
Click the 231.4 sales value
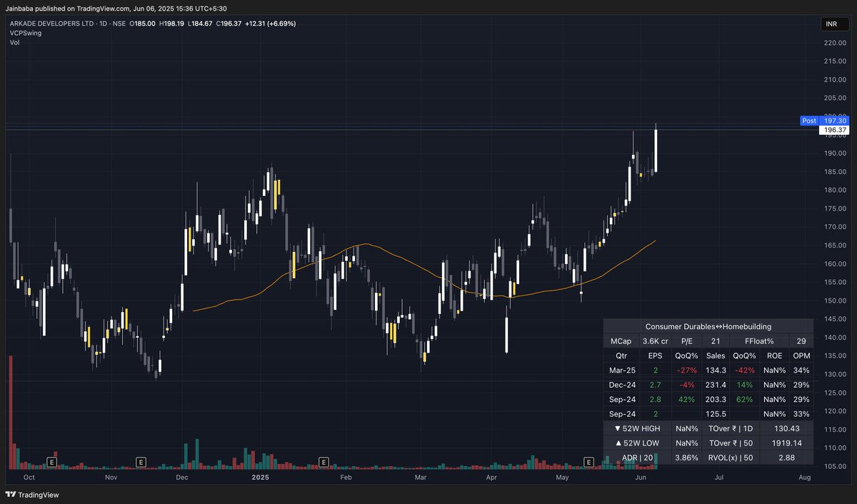click(716, 385)
